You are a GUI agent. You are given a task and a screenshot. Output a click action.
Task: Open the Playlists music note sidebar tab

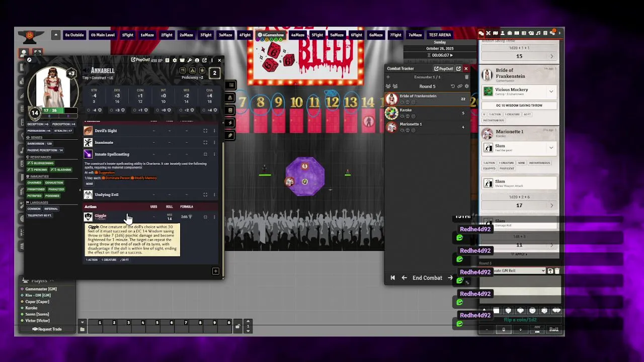(x=538, y=33)
